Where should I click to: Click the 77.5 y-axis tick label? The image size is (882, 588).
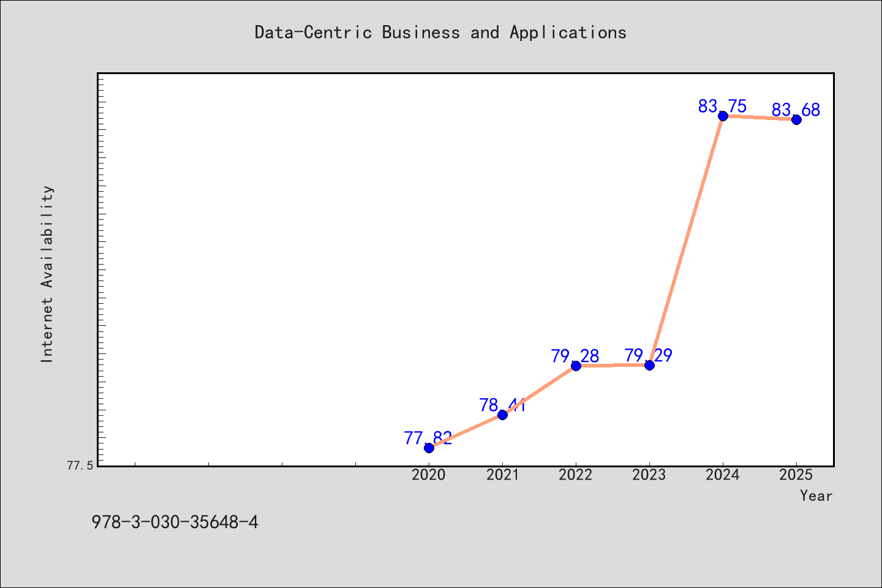80,466
